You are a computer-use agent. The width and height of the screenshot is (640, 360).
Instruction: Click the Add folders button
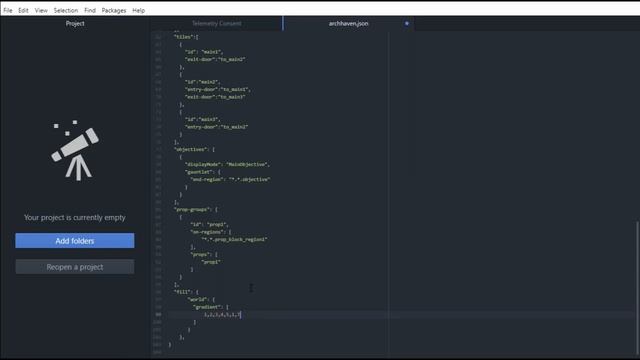[75, 241]
